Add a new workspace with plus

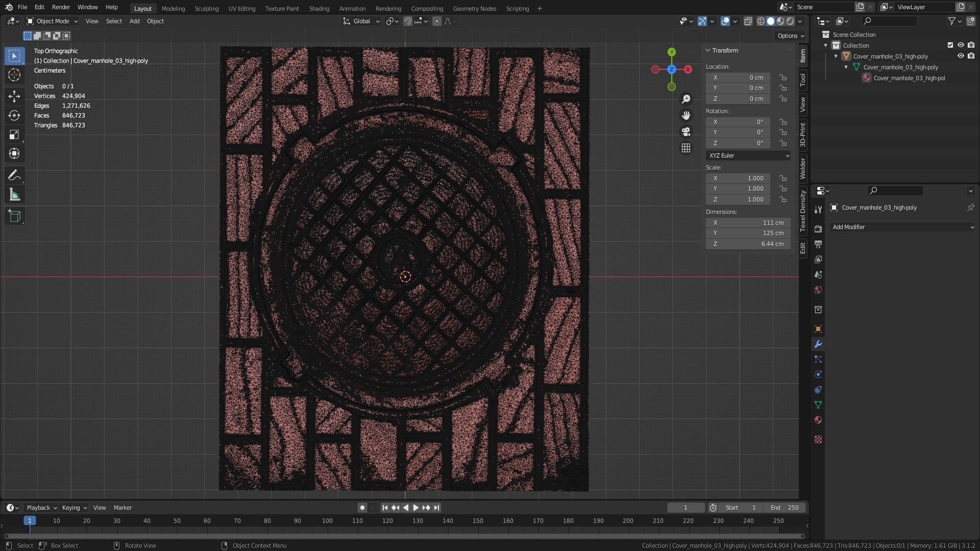(540, 9)
